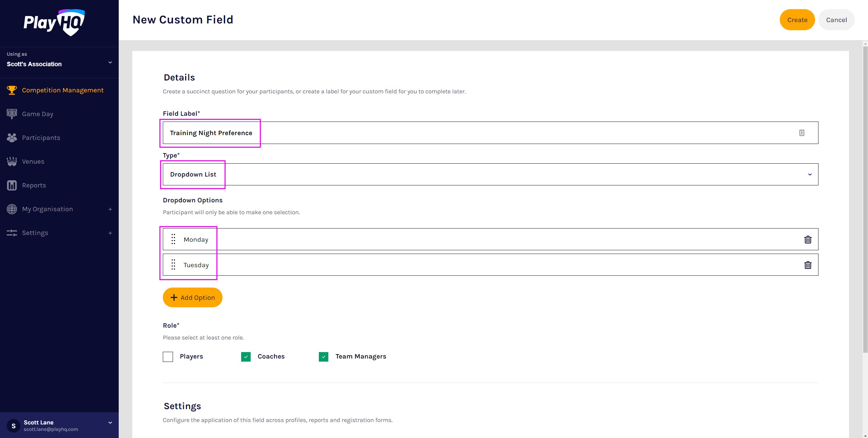Click the Reports chart icon
868x438 pixels.
(12, 185)
